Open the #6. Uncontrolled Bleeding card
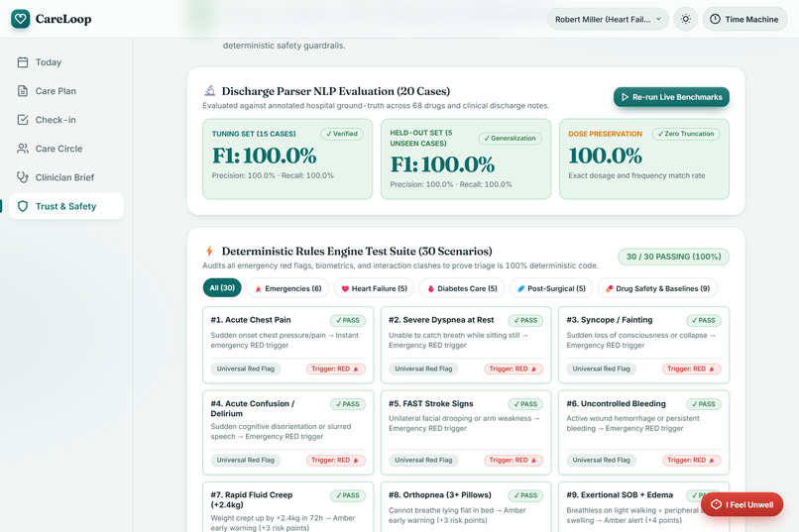Screen dimensions: 799x532 [x=643, y=432]
